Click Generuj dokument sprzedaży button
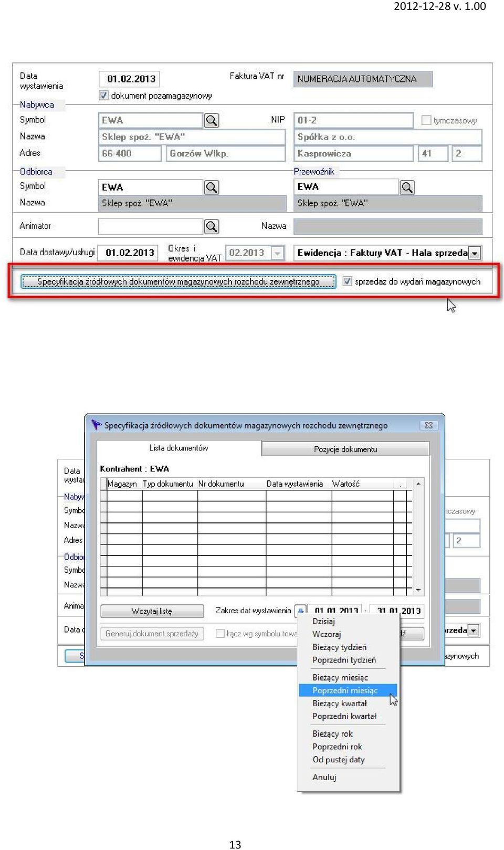This screenshot has height=850, width=504. 152,634
